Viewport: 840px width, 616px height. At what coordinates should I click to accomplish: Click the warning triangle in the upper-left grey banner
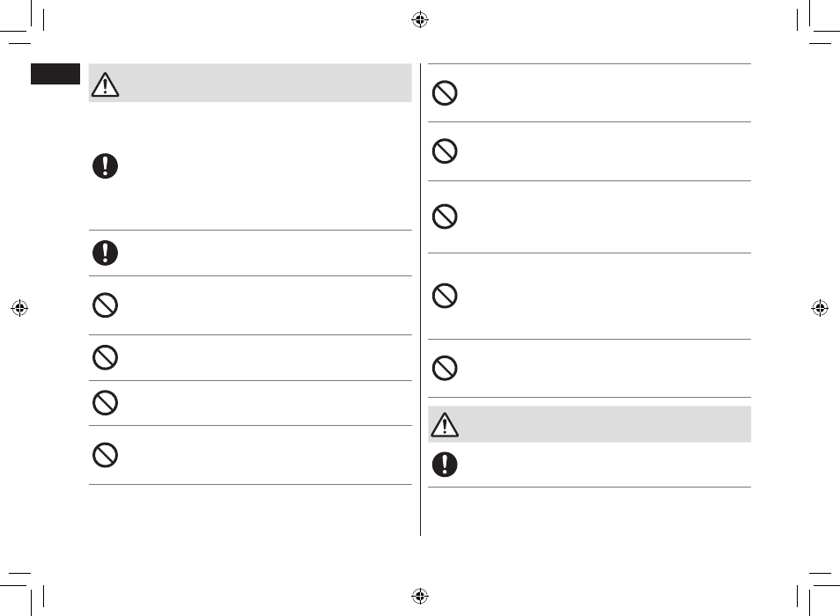point(105,84)
